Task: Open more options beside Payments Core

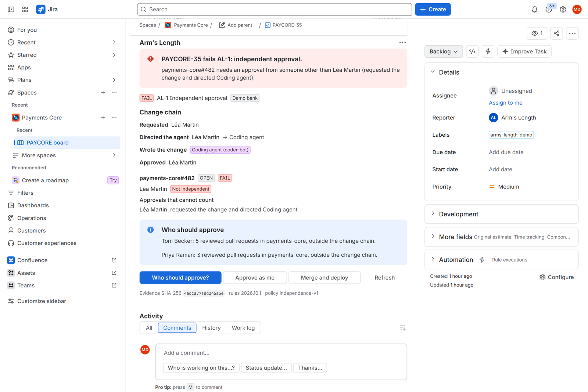Action: (x=114, y=118)
